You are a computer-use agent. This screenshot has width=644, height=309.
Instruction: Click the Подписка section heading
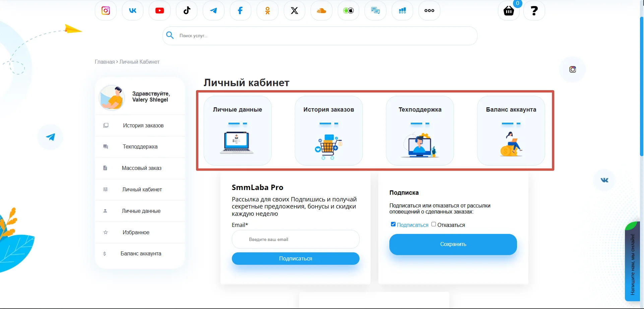(404, 193)
